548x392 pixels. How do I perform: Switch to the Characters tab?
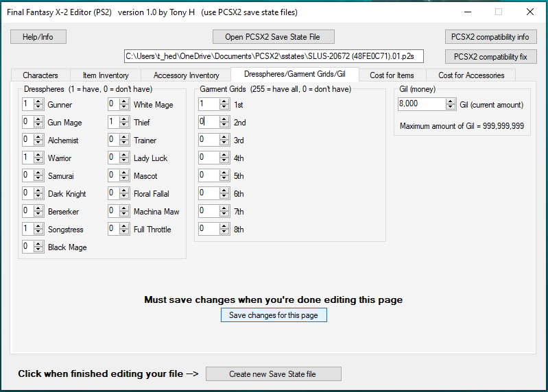[x=40, y=75]
